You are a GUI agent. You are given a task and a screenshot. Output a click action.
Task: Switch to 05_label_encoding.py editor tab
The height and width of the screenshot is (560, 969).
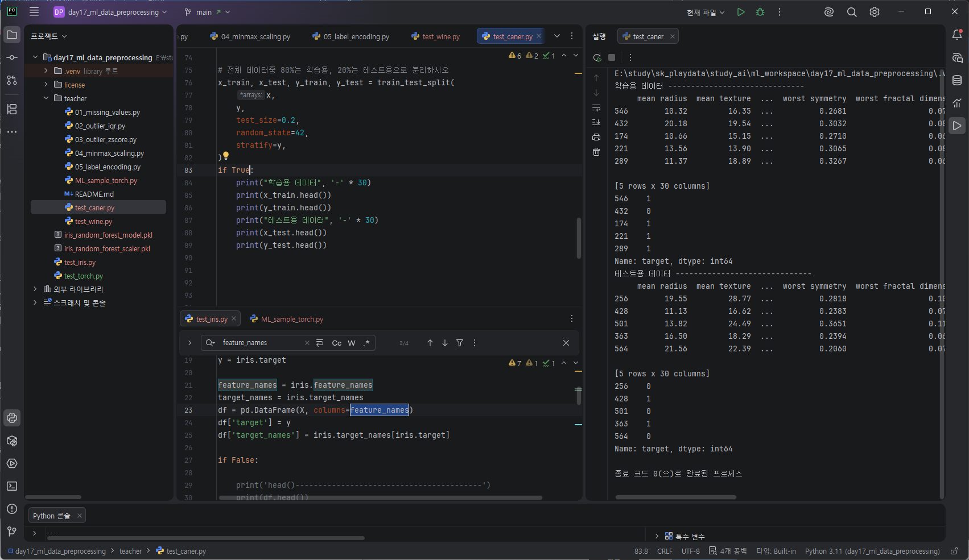click(x=351, y=36)
